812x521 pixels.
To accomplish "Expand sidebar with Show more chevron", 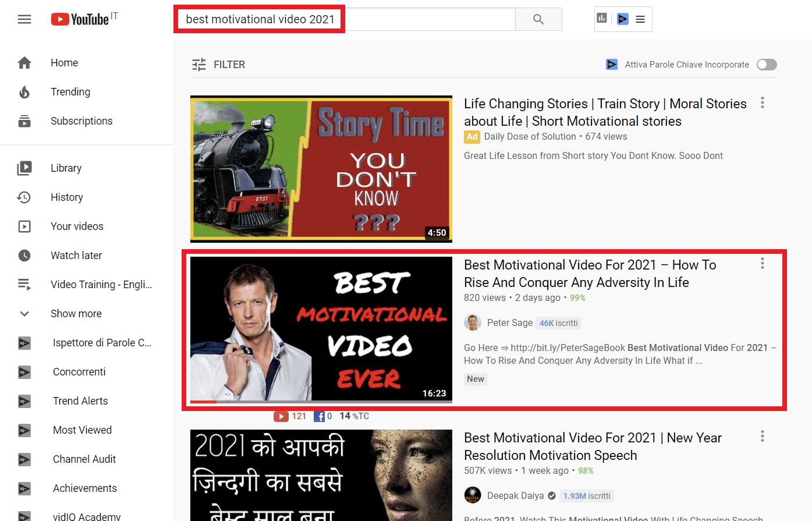I will [24, 314].
